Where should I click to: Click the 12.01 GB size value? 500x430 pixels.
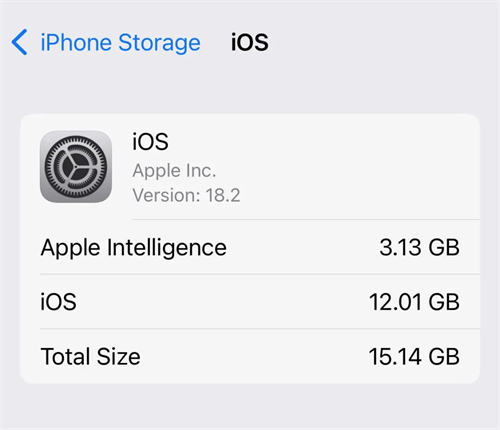pos(414,302)
